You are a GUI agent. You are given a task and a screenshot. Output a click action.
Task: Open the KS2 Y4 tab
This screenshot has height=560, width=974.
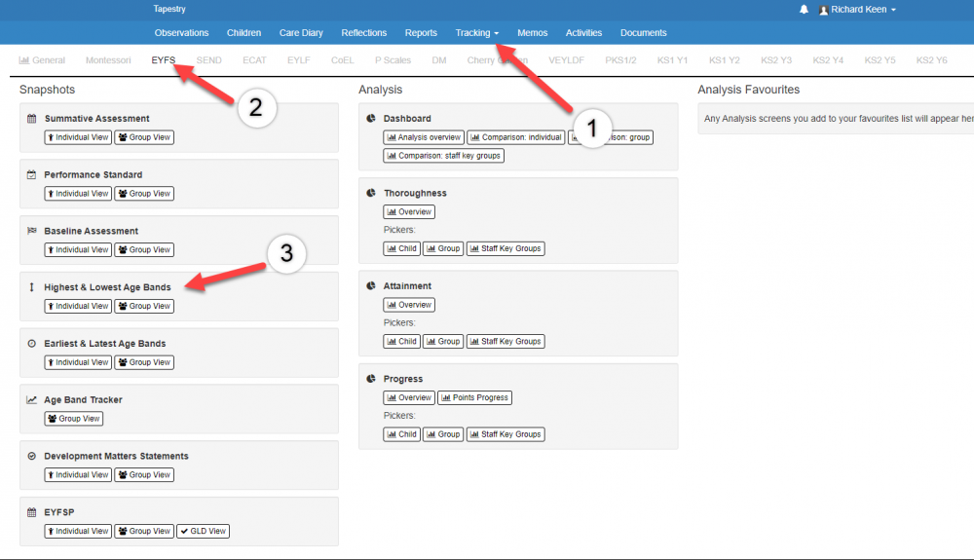tap(828, 60)
